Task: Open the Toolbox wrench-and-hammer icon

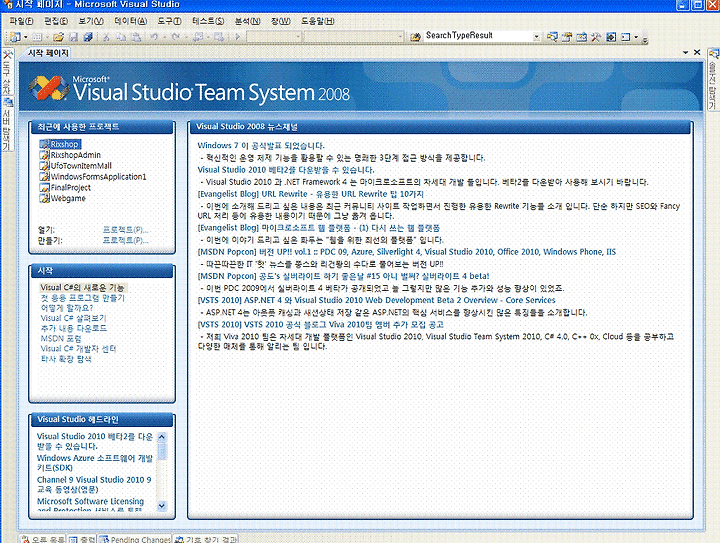Action: 596,37
